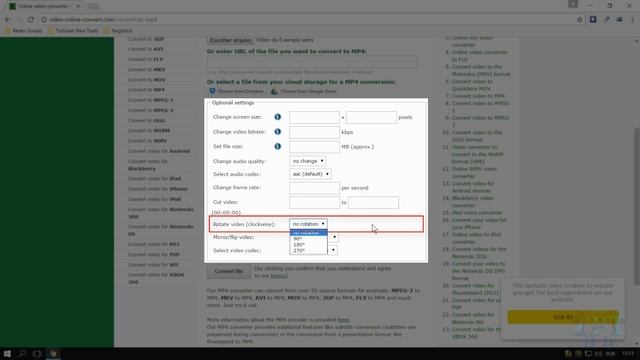Click the site info icon in address bar
The height and width of the screenshot is (360, 640).
pos(44,19)
